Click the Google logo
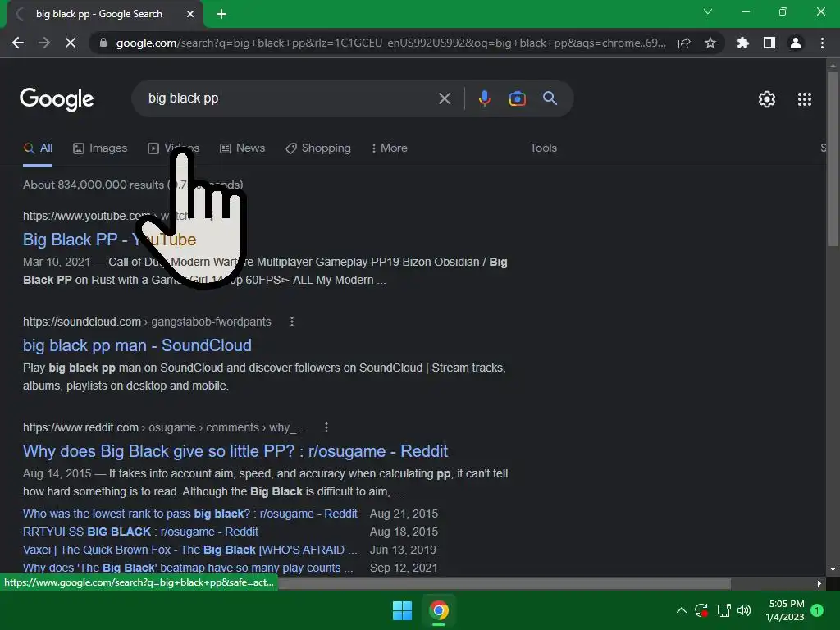Viewport: 840px width, 630px height. (57, 99)
